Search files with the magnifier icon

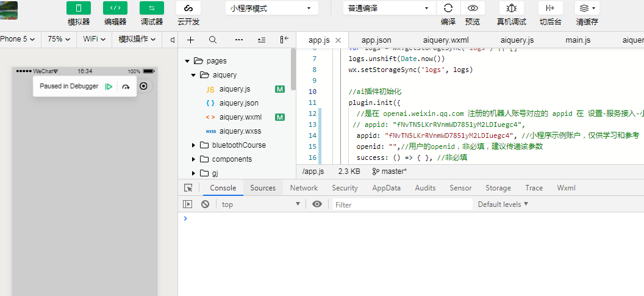[213, 40]
